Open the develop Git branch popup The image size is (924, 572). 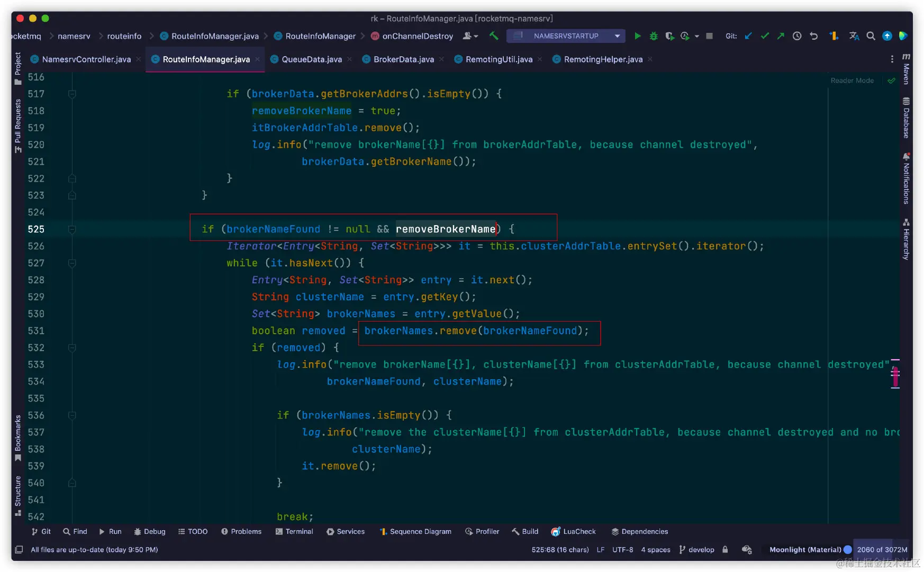pyautogui.click(x=696, y=550)
